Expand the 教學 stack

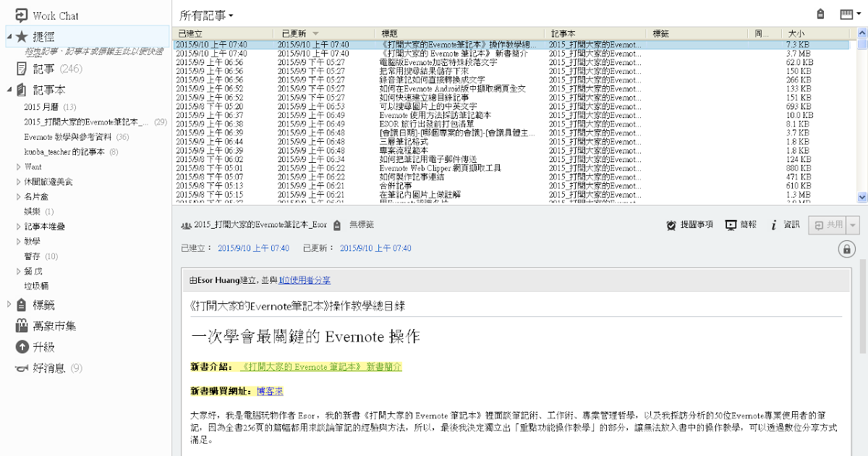pyautogui.click(x=19, y=241)
